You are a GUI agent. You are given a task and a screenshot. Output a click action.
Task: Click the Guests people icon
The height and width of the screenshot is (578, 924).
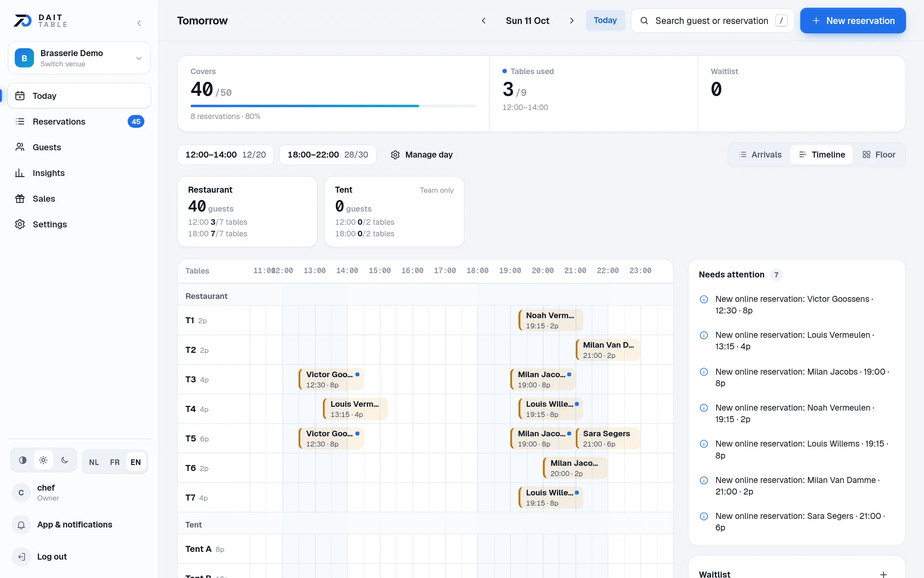(20, 147)
